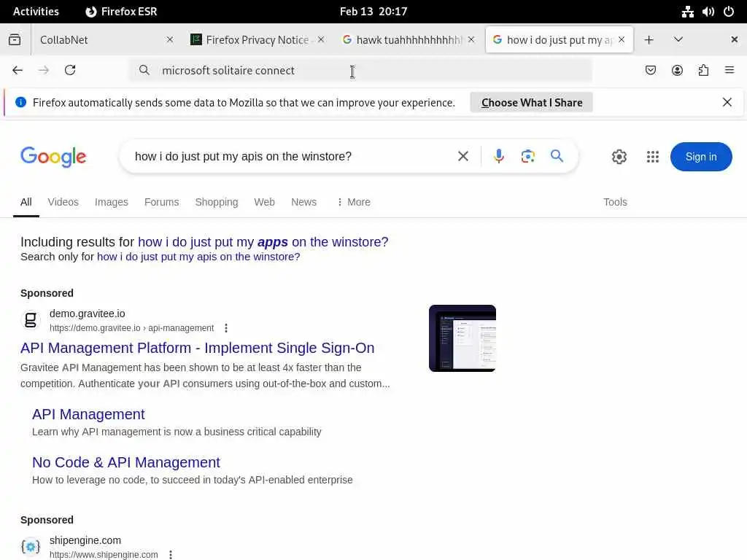Click the volume speaker icon
Viewport: 747px width, 560px height.
(708, 12)
